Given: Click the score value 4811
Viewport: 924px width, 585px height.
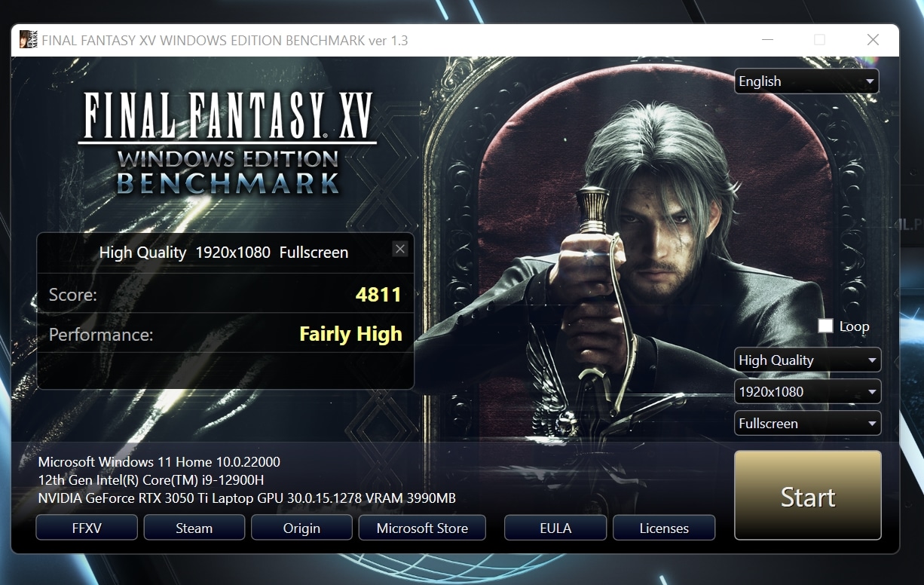Looking at the screenshot, I should coord(378,294).
